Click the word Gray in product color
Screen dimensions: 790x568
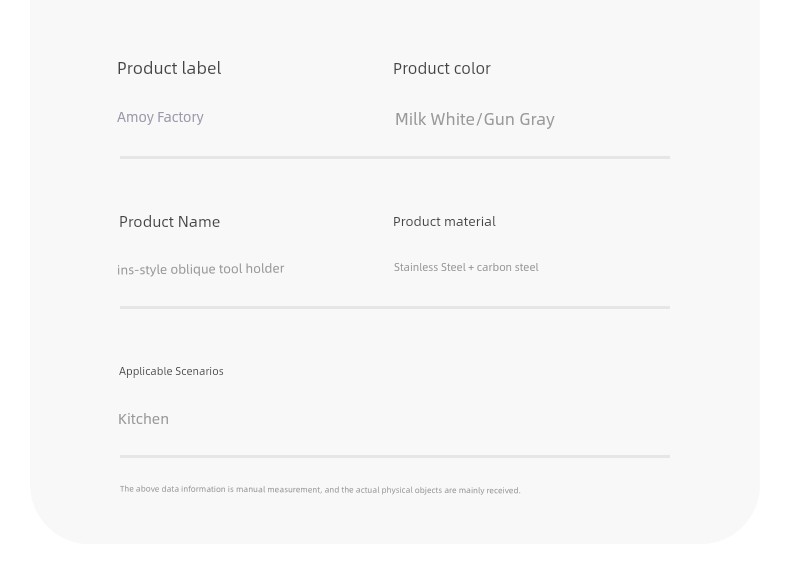[x=537, y=120]
